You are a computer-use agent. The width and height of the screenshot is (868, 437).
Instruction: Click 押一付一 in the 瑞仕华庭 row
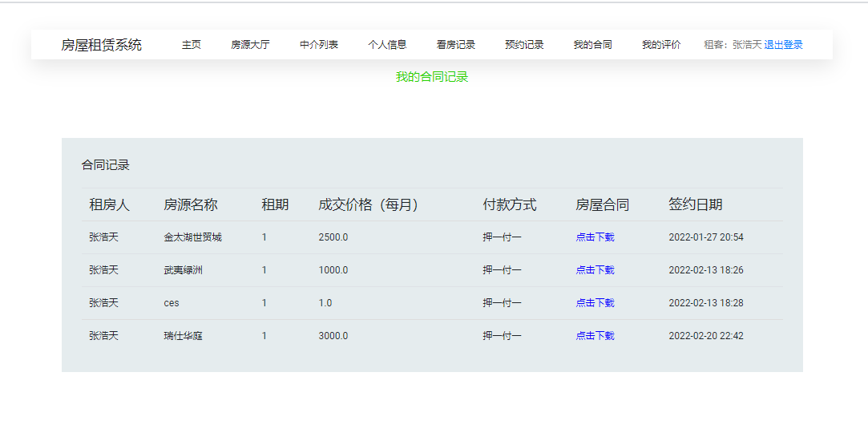pos(502,336)
